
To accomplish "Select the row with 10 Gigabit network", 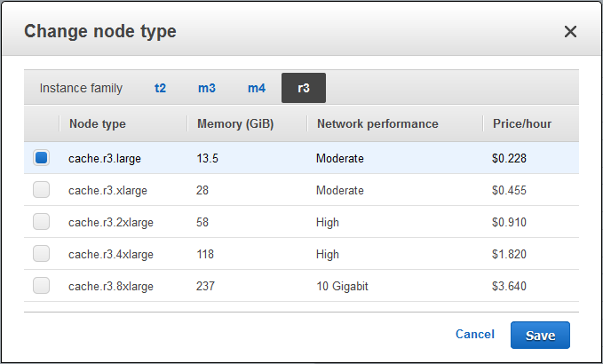I will [x=342, y=286].
